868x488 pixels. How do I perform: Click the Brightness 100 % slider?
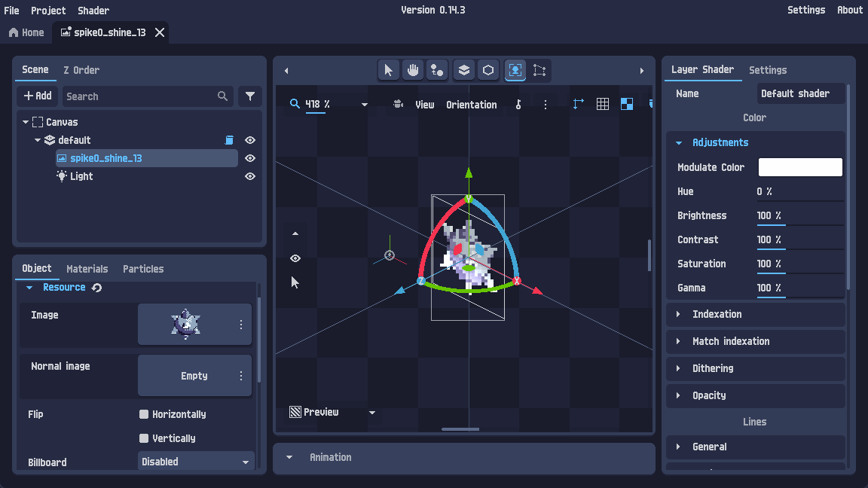click(x=799, y=216)
